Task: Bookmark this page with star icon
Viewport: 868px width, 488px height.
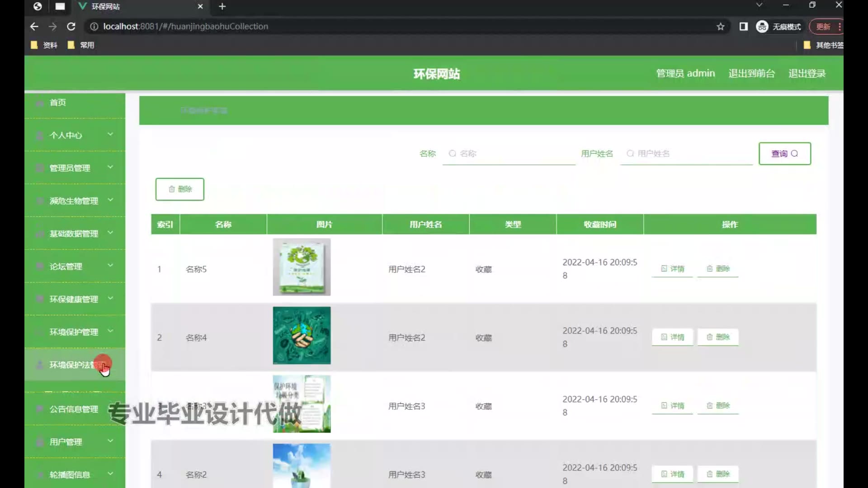Action: click(x=721, y=27)
